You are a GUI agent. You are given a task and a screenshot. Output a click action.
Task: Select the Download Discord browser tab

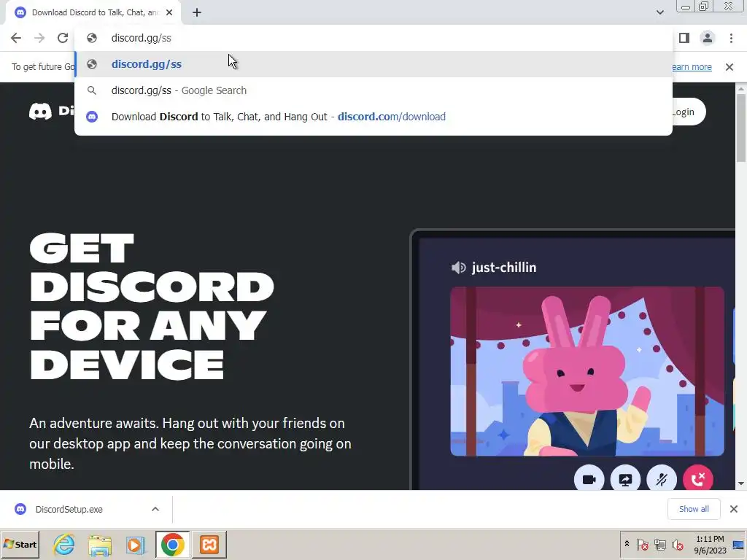coord(93,13)
